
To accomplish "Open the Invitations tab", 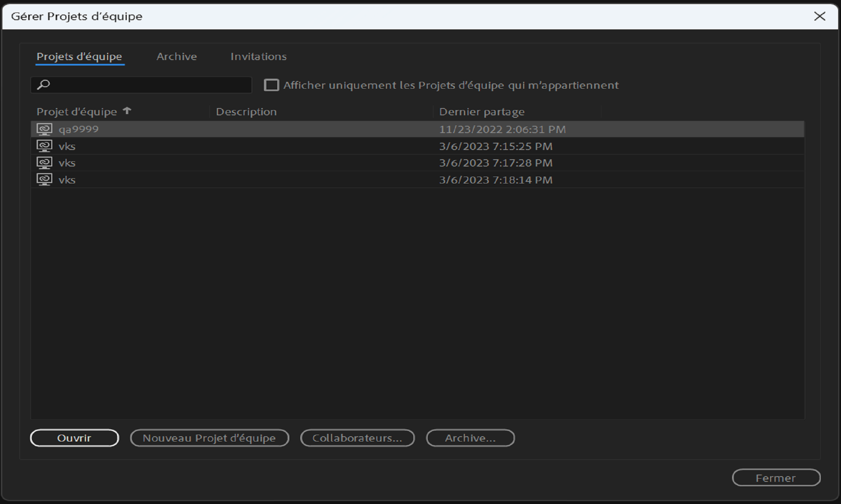I will [258, 56].
